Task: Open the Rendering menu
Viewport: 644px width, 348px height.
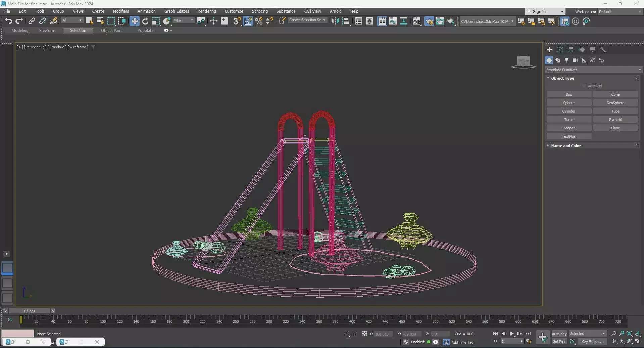Action: (207, 11)
